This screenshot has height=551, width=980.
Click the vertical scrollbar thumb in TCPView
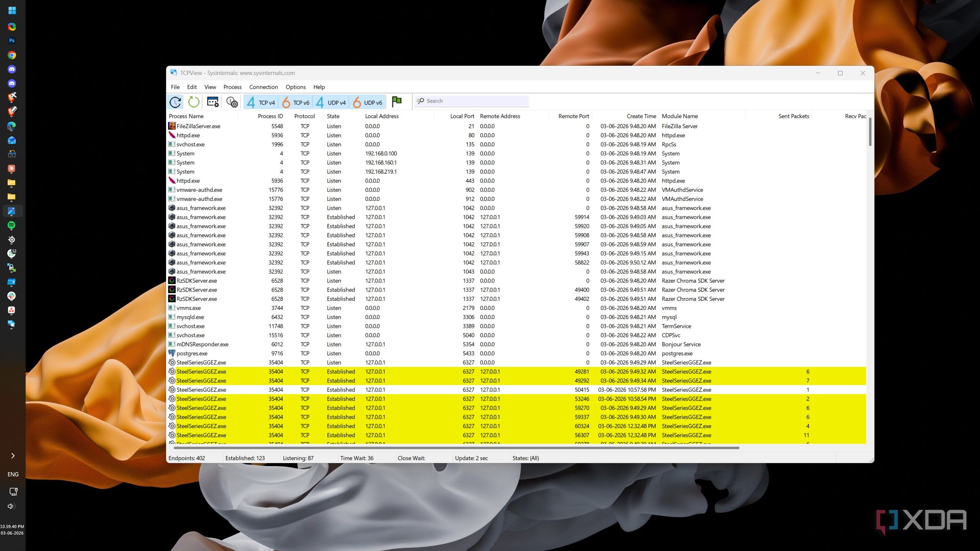(870, 132)
